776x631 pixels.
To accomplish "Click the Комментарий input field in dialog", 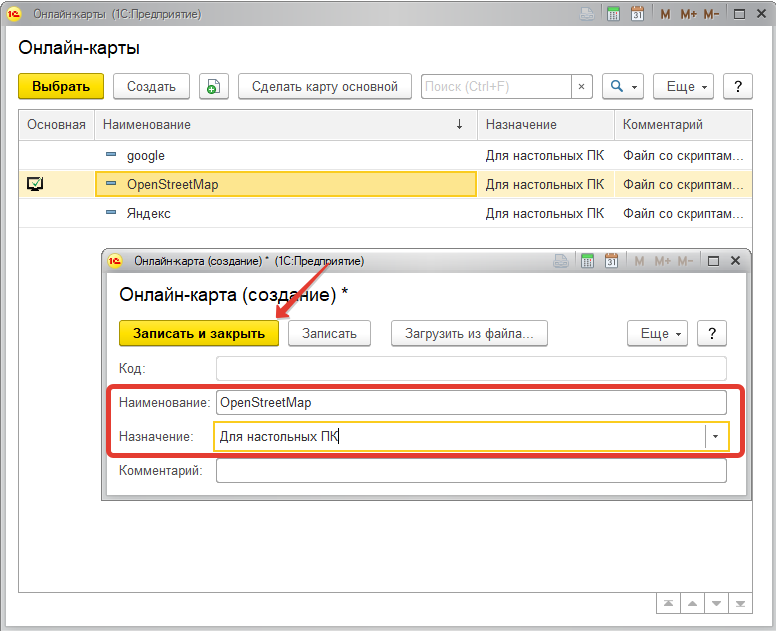I will (471, 470).
